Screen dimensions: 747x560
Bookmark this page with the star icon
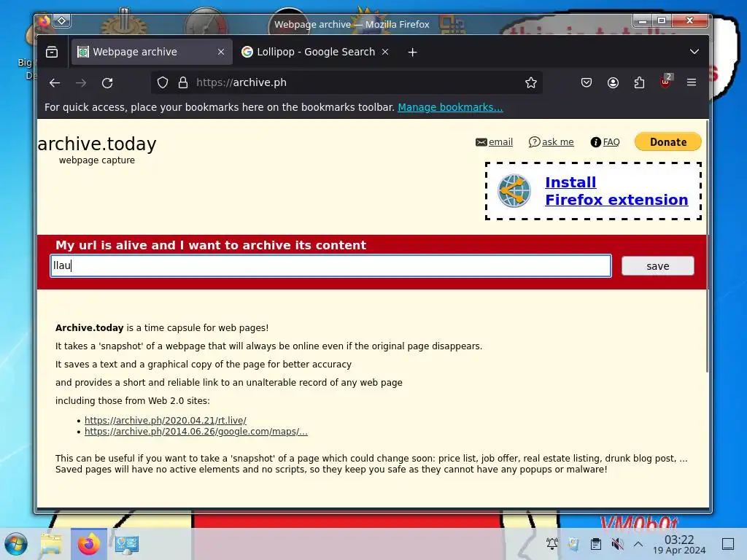tap(531, 83)
